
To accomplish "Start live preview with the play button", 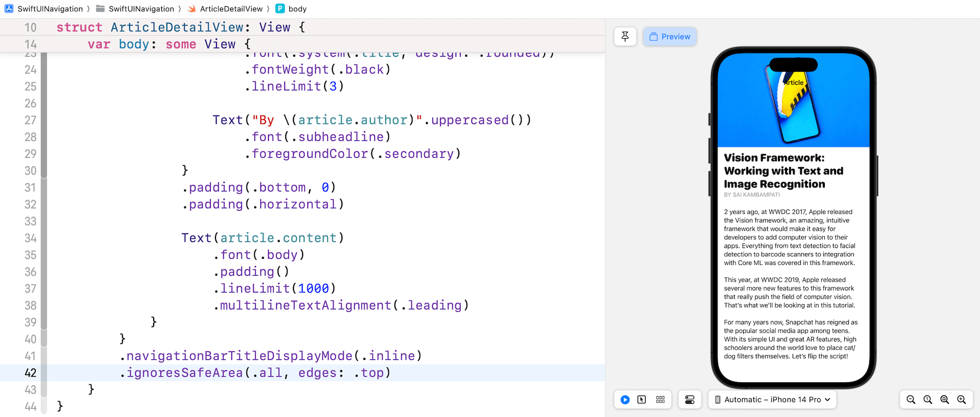I will tap(625, 400).
